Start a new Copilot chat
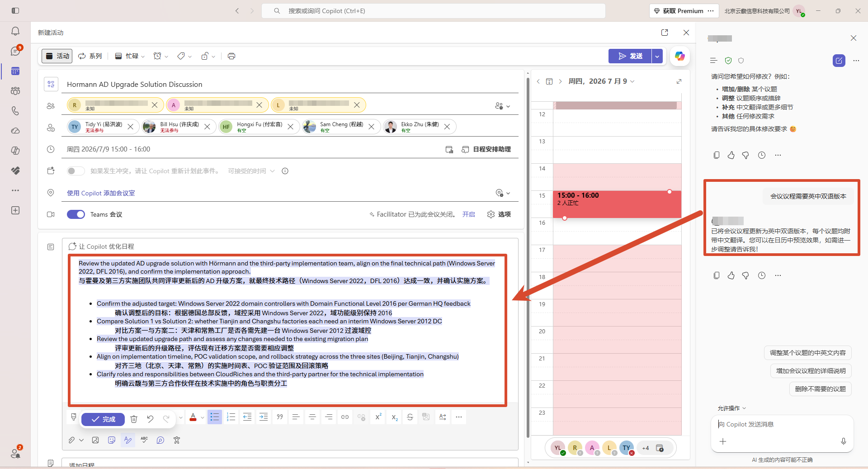Viewport: 868px width, 469px height. 839,61
